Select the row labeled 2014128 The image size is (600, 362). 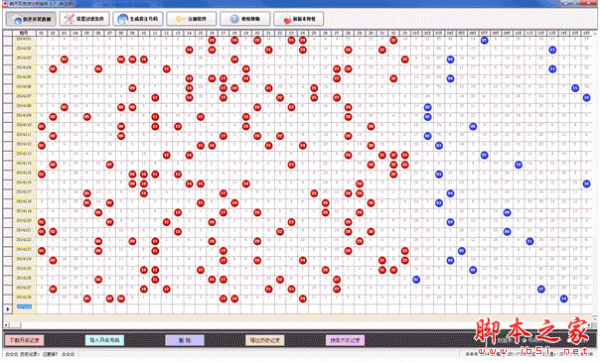click(x=24, y=298)
